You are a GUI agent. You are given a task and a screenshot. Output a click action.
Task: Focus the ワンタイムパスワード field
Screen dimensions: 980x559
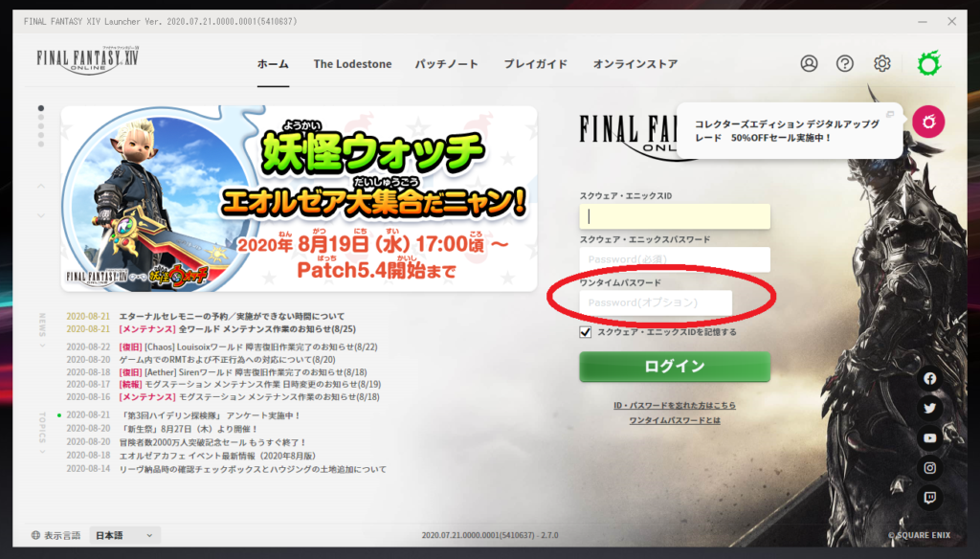pos(656,302)
